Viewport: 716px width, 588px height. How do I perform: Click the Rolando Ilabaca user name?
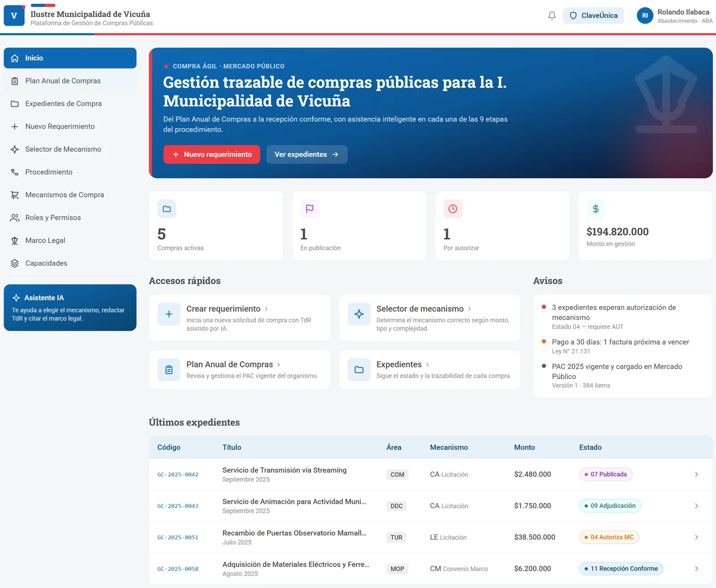683,12
